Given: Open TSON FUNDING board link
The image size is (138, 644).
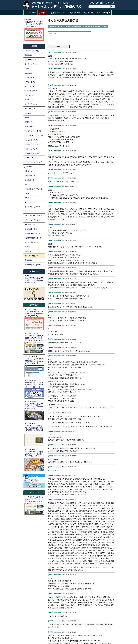Looking at the screenshot, I should click(34, 91).
